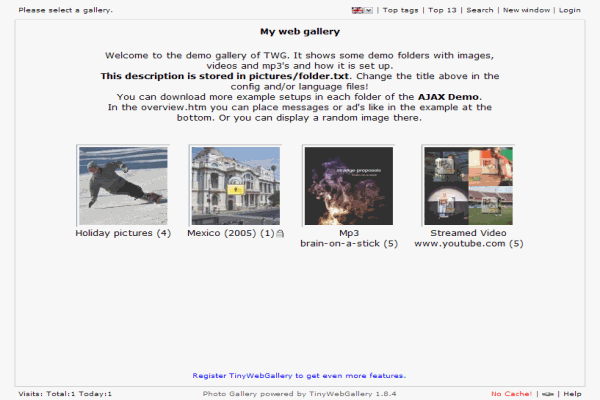Follow the Register TinyWebGallery link
This screenshot has width=600, height=400.
[x=299, y=376]
